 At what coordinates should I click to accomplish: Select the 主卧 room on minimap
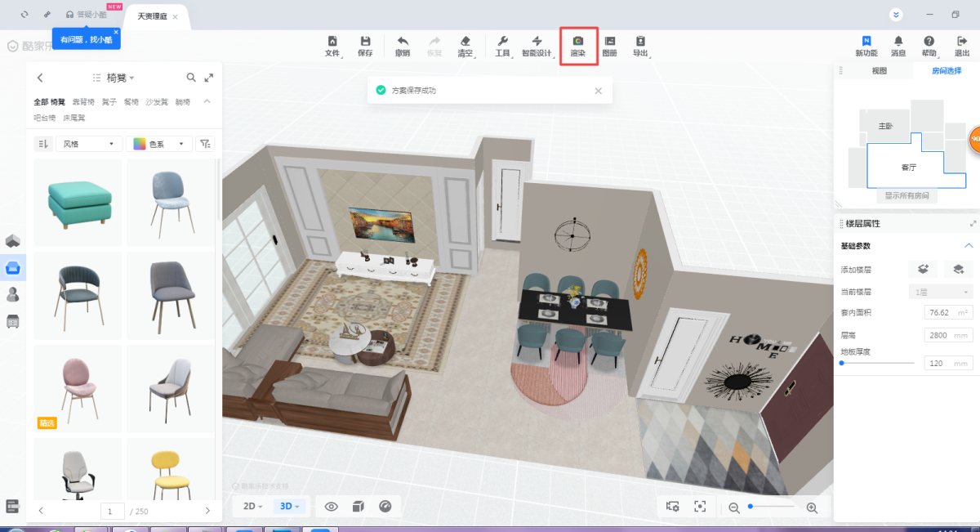pyautogui.click(x=885, y=127)
